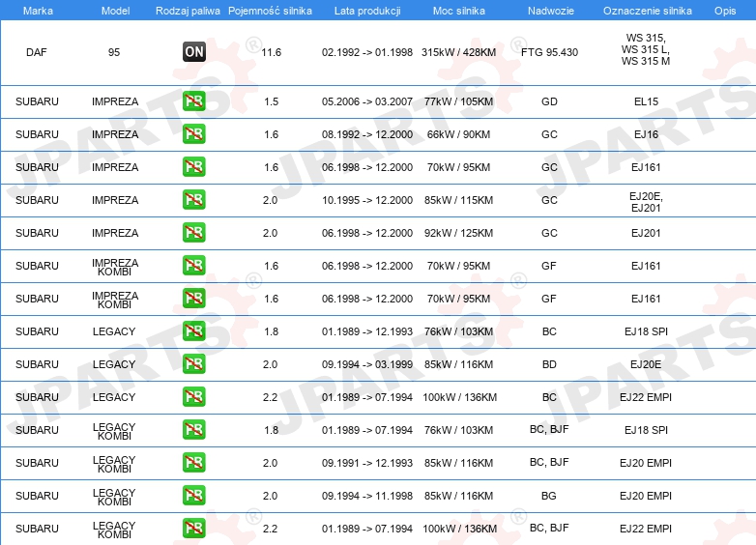
Task: Click the engine capacity '11.6'
Action: (272, 52)
